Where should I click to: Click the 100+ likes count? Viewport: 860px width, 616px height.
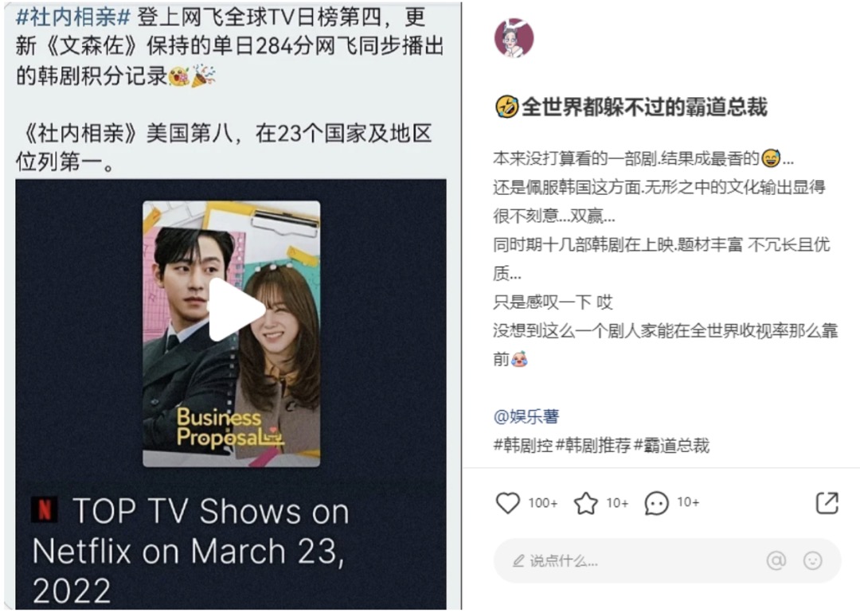click(x=542, y=503)
